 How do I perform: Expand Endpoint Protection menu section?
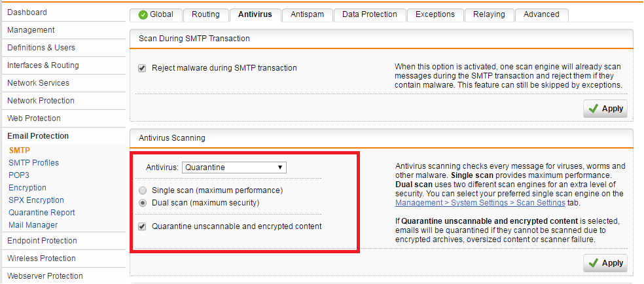42,241
